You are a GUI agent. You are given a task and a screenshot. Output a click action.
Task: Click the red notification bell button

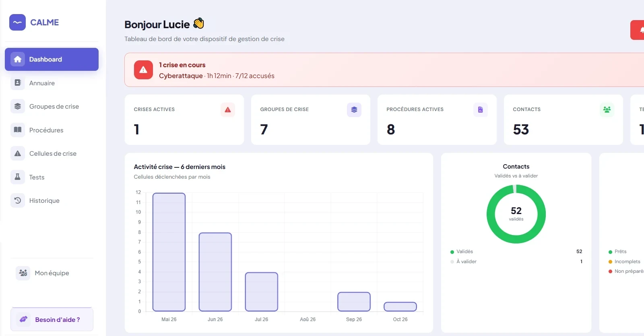[638, 30]
